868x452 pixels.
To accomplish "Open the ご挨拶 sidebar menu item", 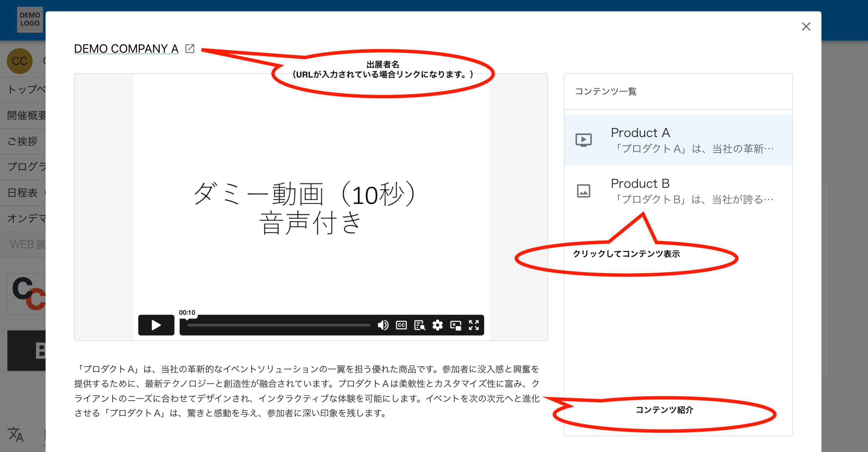I will pos(23,141).
